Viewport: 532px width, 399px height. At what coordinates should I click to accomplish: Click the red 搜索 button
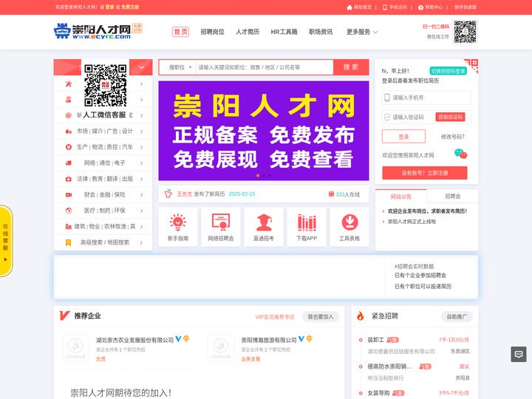351,67
